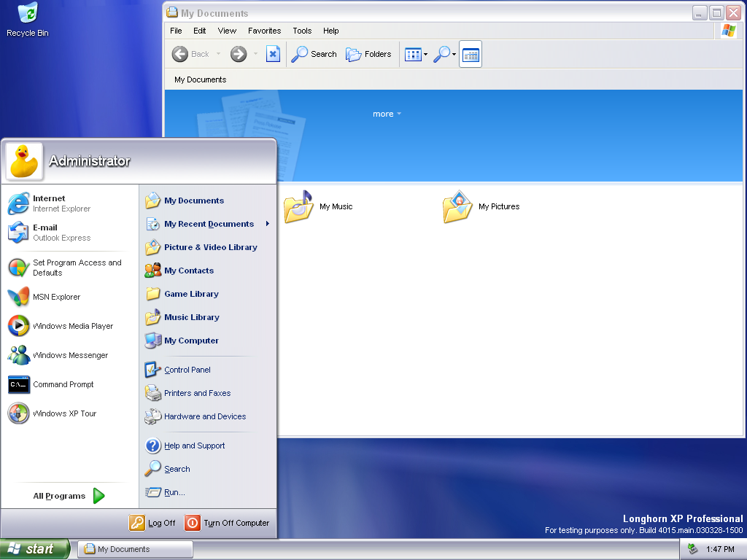Open the Tools menu
The width and height of the screenshot is (747, 560).
point(302,31)
